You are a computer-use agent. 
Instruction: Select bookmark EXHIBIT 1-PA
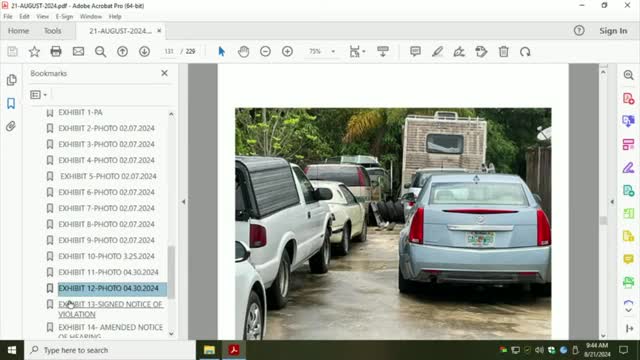80,112
